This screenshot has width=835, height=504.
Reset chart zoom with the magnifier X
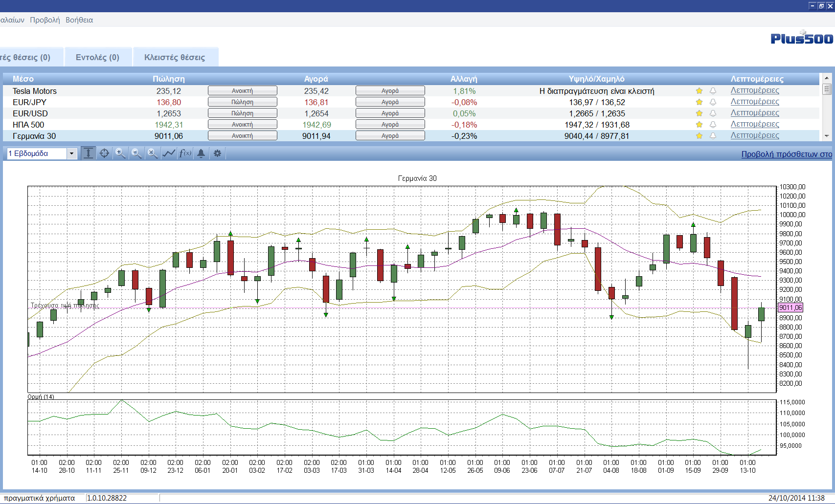tap(153, 153)
